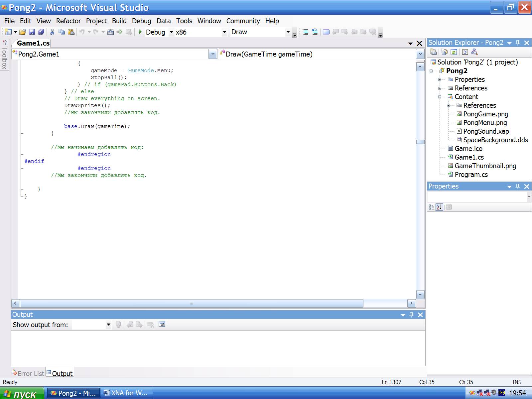This screenshot has width=532, height=399.
Task: Click the XNA for W... taskbar button
Action: pyautogui.click(x=126, y=393)
